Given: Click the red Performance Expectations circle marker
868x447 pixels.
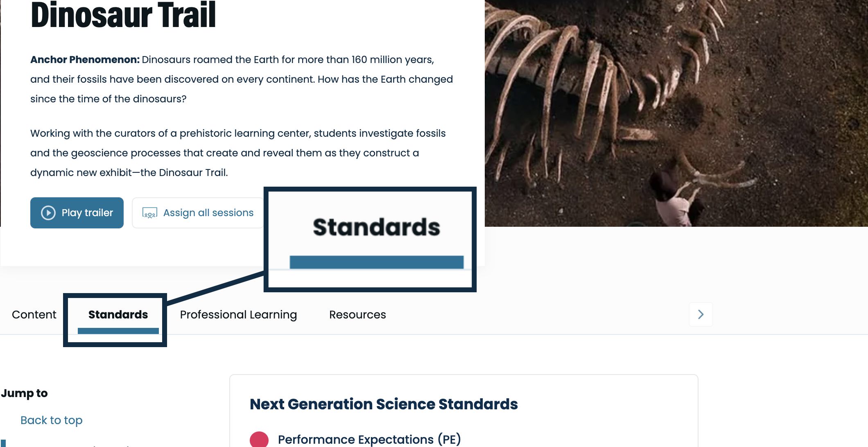Looking at the screenshot, I should point(259,440).
